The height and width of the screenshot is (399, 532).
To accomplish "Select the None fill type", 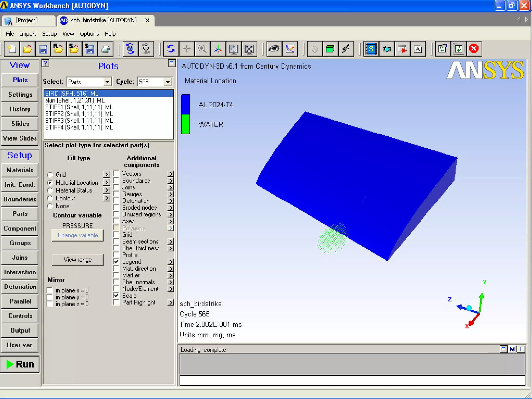I will tap(50, 206).
